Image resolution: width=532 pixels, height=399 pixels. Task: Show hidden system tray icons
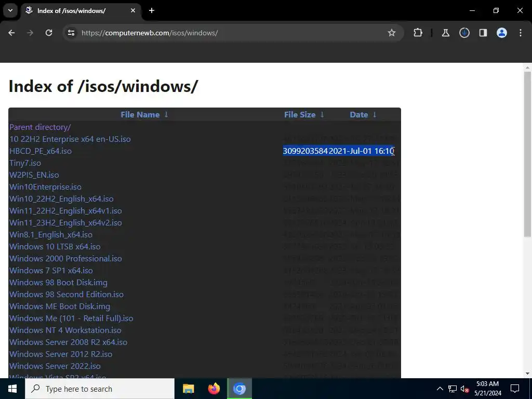[440, 389]
